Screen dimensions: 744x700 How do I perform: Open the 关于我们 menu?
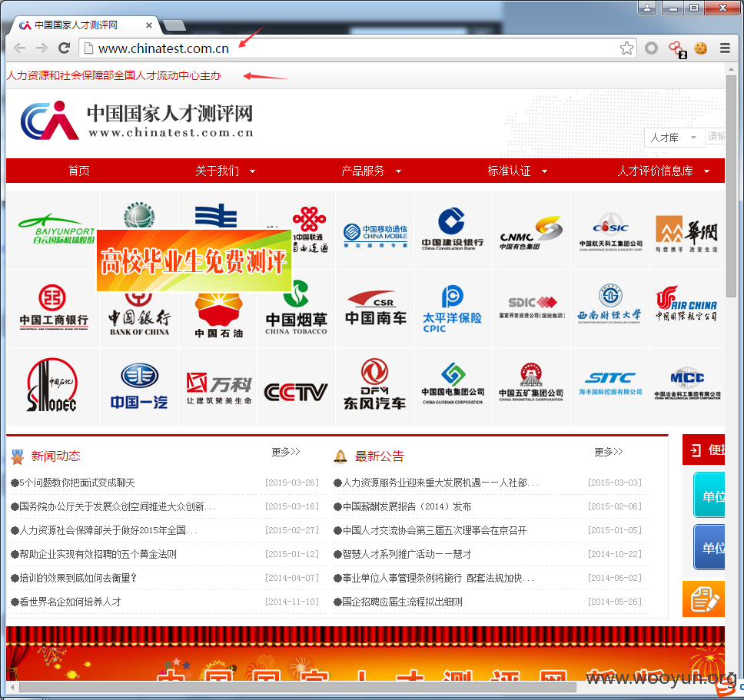pos(217,171)
